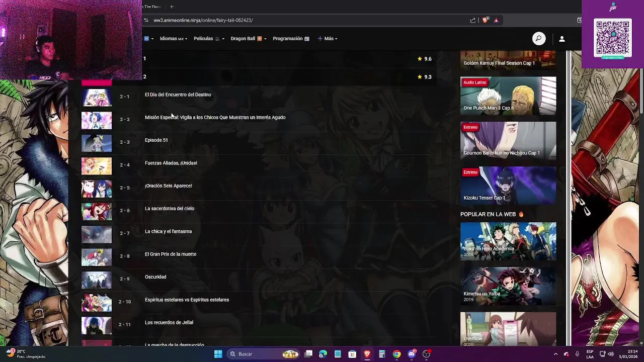
Task: Open episode El Día del Encuentro del Destino
Action: (178, 95)
